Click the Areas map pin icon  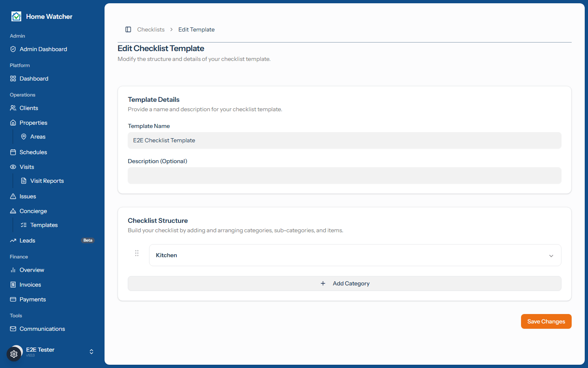(24, 137)
